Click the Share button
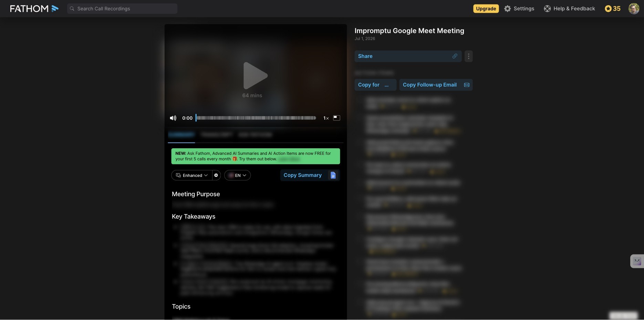The height and width of the screenshot is (320, 644). coord(408,56)
